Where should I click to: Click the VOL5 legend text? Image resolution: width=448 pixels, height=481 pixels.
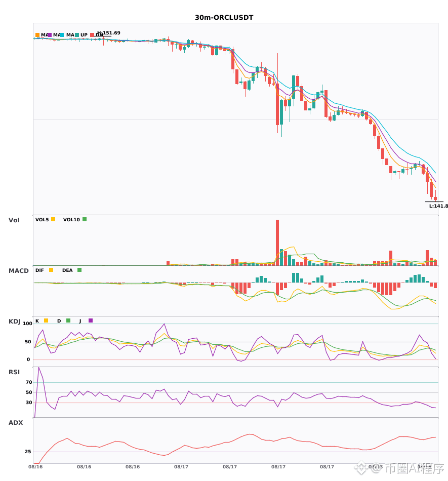42,220
